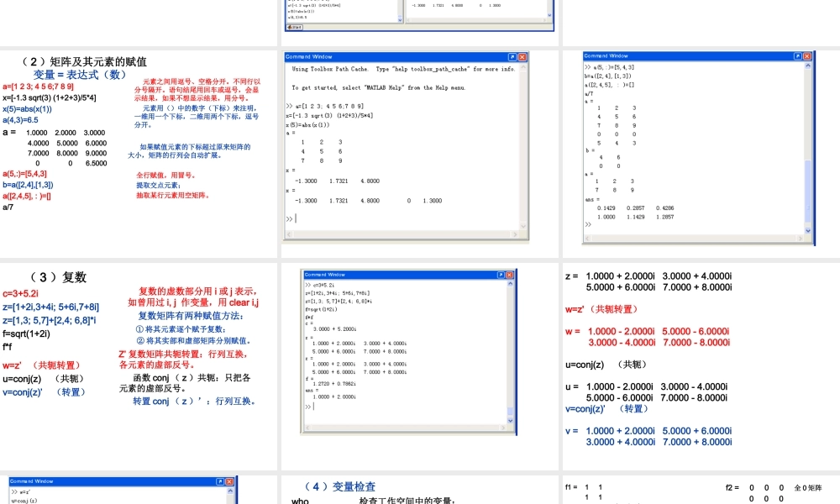Click scroll-left arrow in a(5,:)=[5,4,3] Command Window
This screenshot has height=504, width=840.
pyautogui.click(x=588, y=239)
